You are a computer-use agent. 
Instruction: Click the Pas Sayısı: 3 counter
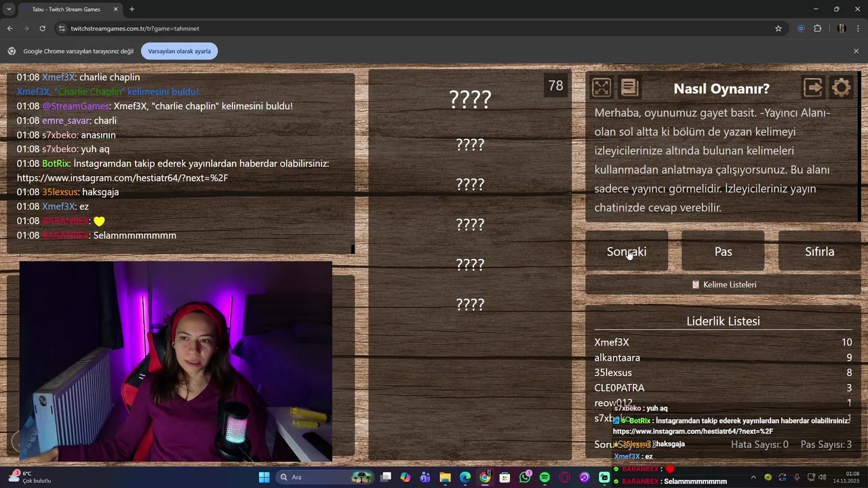tap(826, 445)
